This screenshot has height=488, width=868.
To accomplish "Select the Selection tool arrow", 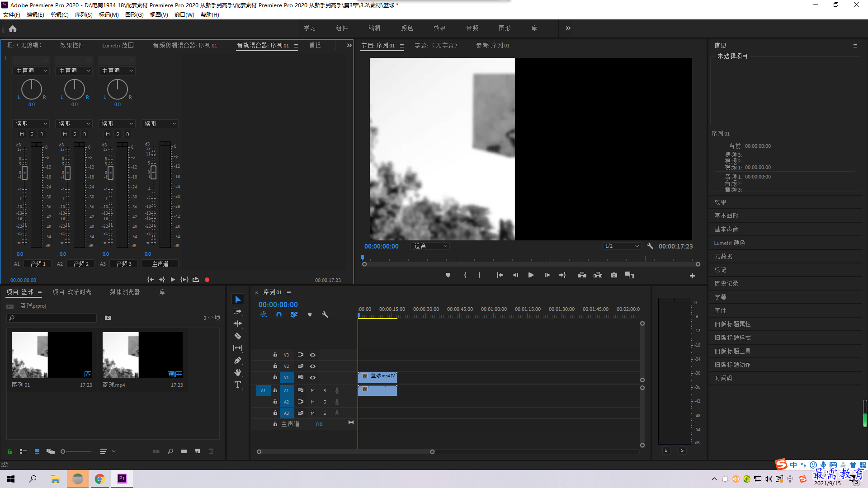I will pos(238,300).
